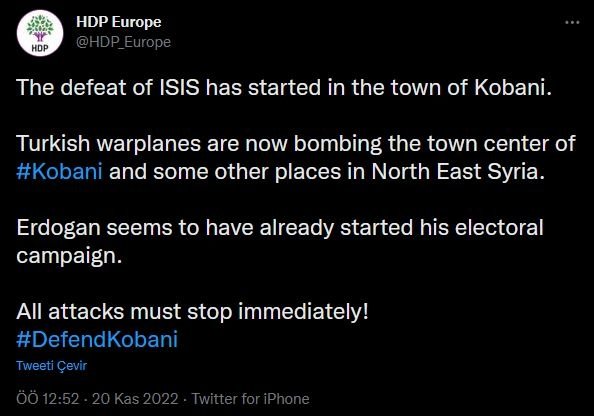Click the word ISIS in the tweet
This screenshot has width=594, height=416.
click(x=179, y=88)
